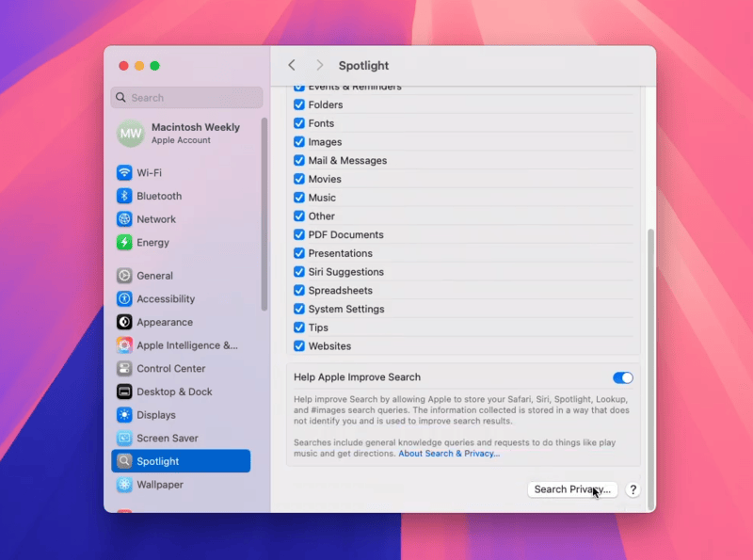This screenshot has height=560, width=753.
Task: Click the Spotlight pane vertical scrollbar
Action: pyautogui.click(x=651, y=369)
